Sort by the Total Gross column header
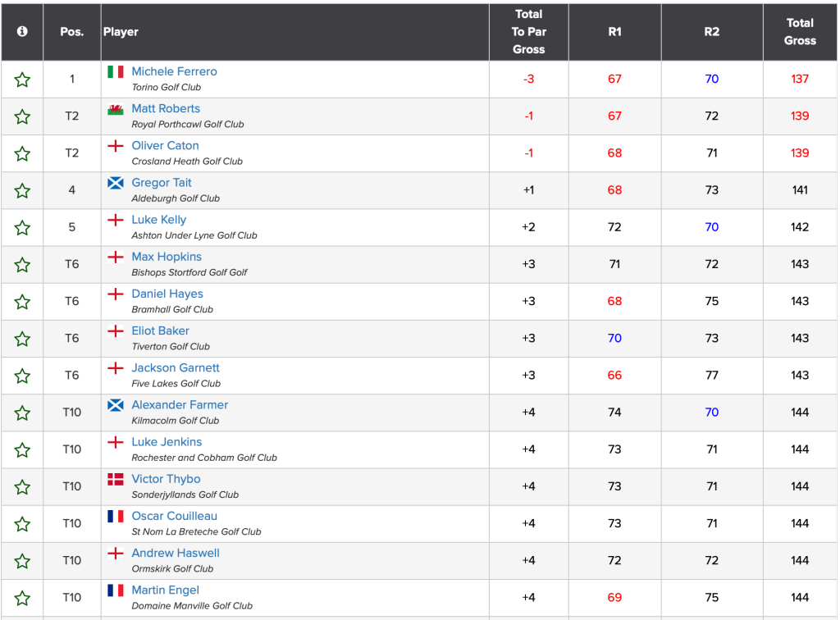Screen dimensions: 840x620 tap(800, 32)
